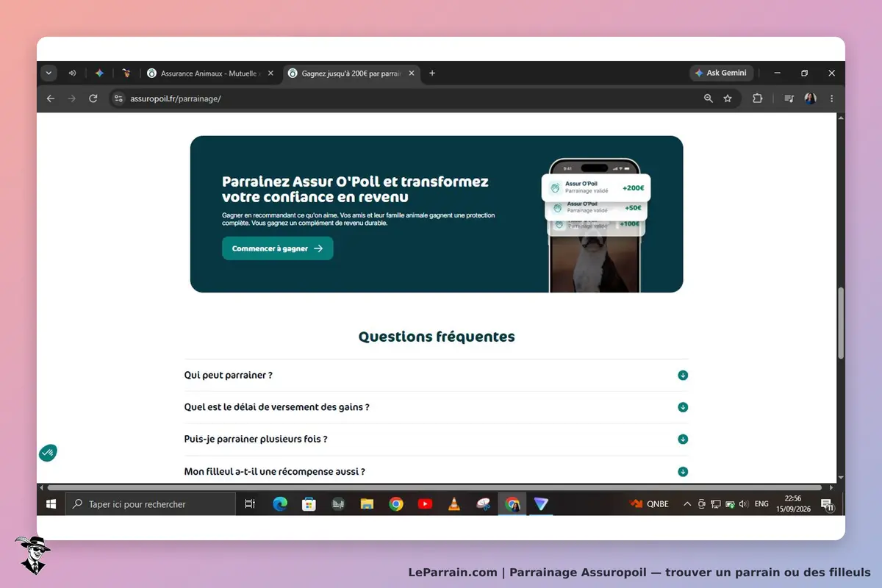Viewport: 882px width, 588px height.
Task: Open VLC media player from taskbar
Action: (x=454, y=504)
